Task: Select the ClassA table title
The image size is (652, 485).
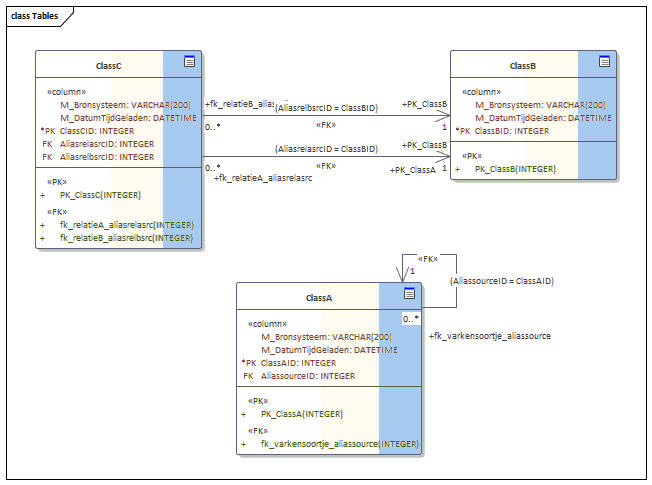Action: pos(319,298)
